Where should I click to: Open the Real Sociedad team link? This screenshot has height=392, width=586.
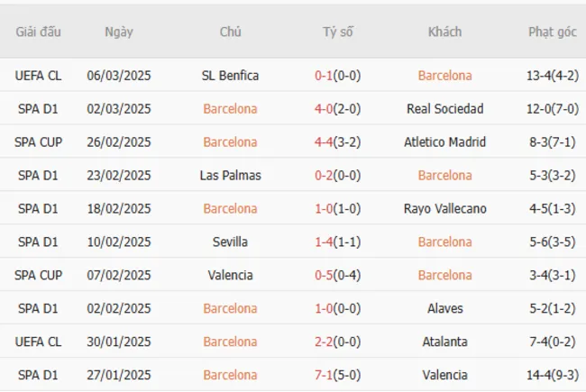(x=444, y=109)
